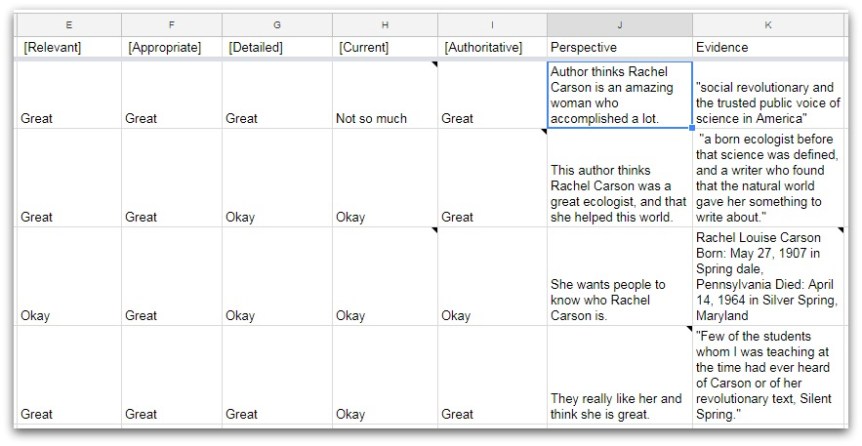Click the [Current] header cell
Viewport: 862px width, 446px height.
tap(385, 47)
